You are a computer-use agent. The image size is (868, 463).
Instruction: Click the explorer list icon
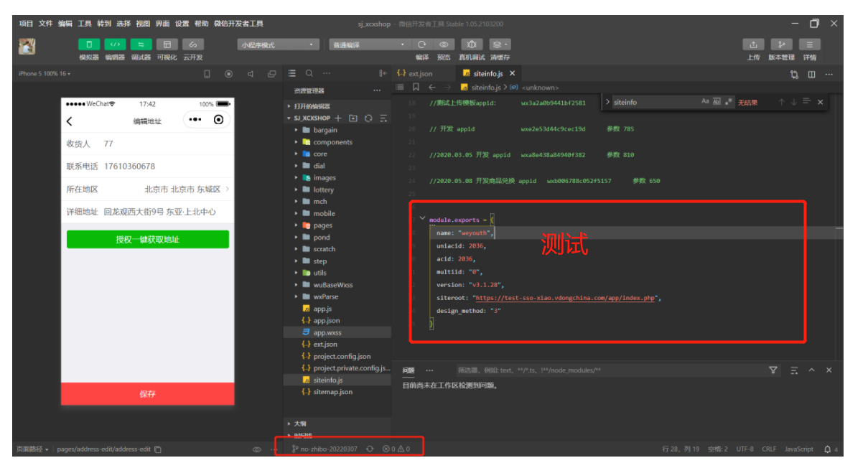click(x=292, y=73)
